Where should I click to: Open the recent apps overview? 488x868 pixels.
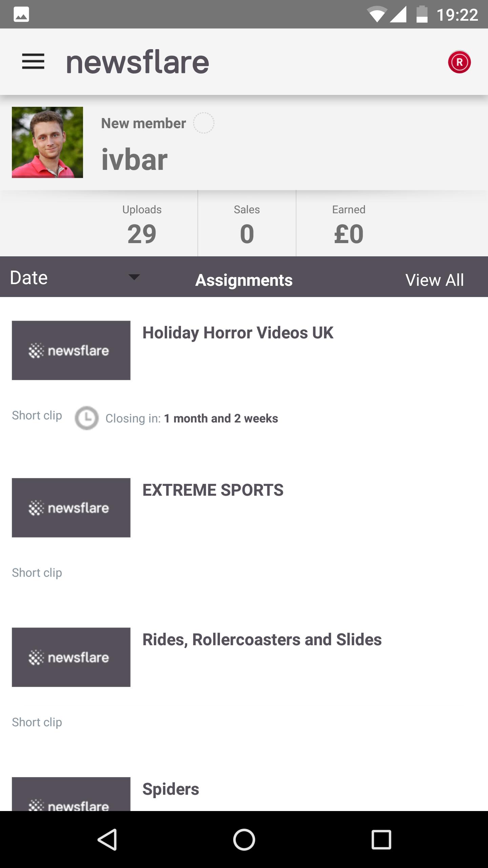(x=381, y=840)
